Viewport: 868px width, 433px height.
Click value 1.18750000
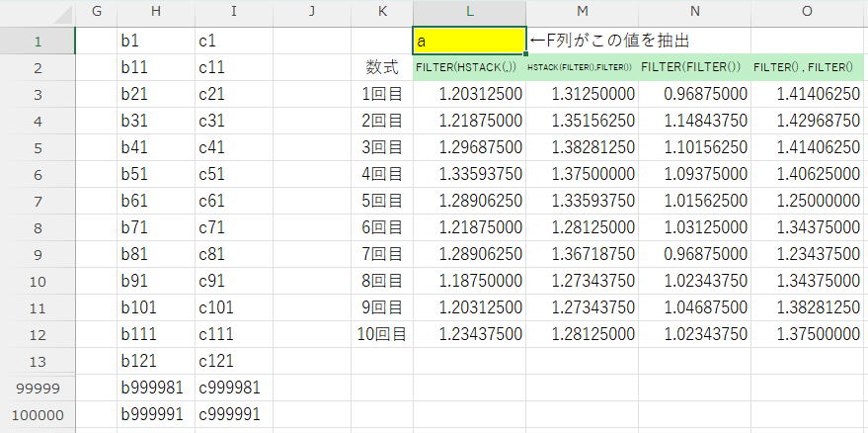[469, 281]
